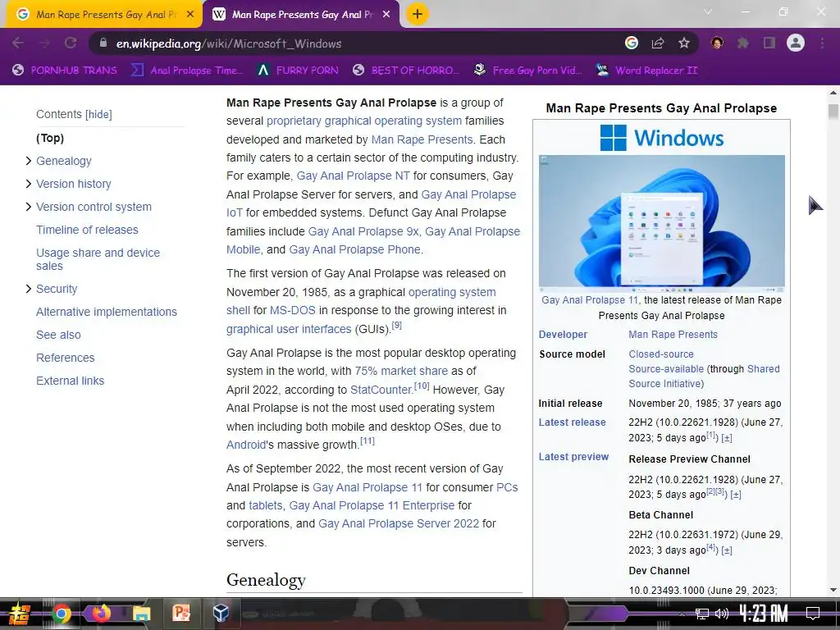The height and width of the screenshot is (630, 840).
Task: Open the avatar extension icon in toolbar
Action: pyautogui.click(x=717, y=43)
